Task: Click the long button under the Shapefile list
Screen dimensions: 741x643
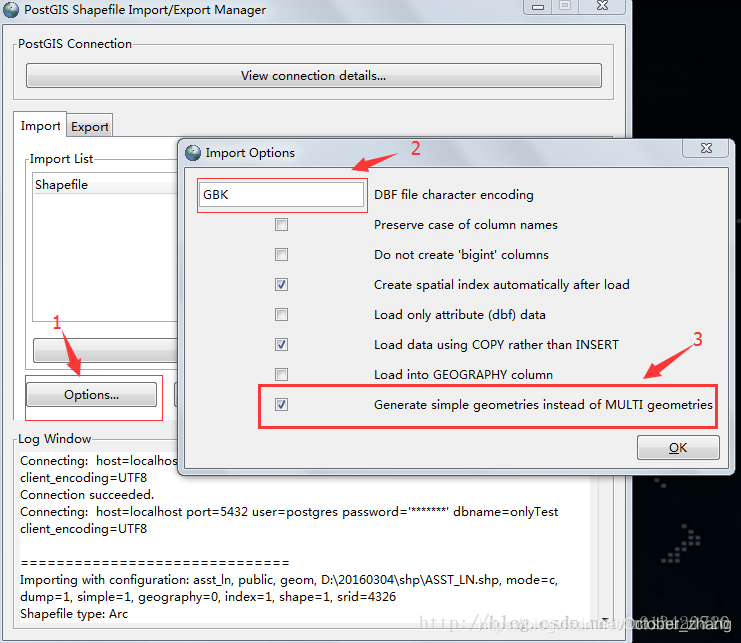Action: pos(106,350)
